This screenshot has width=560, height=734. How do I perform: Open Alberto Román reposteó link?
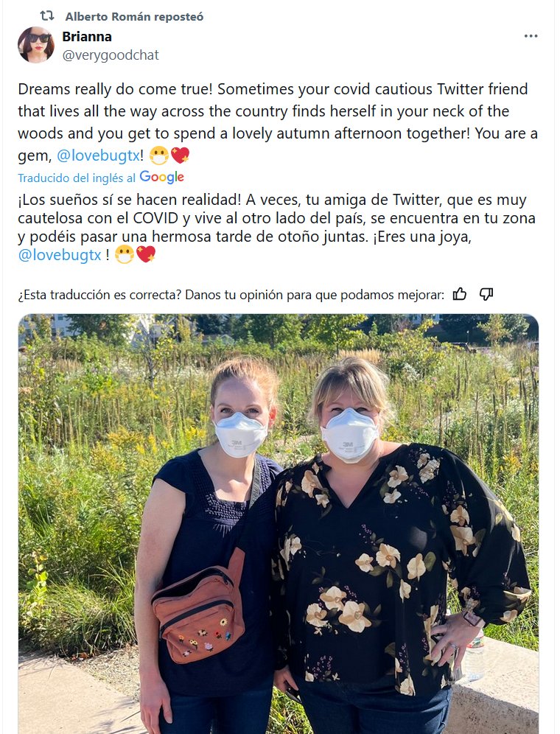click(134, 17)
